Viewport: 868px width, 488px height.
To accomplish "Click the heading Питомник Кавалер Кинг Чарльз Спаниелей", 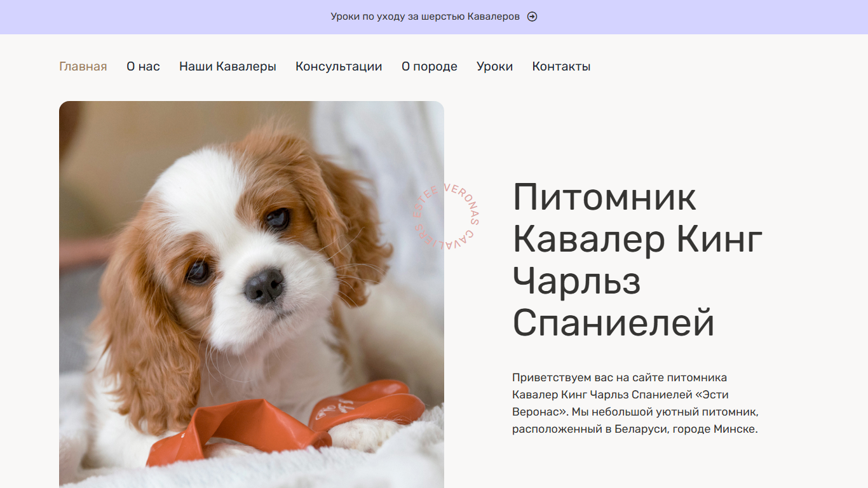I will 638,260.
